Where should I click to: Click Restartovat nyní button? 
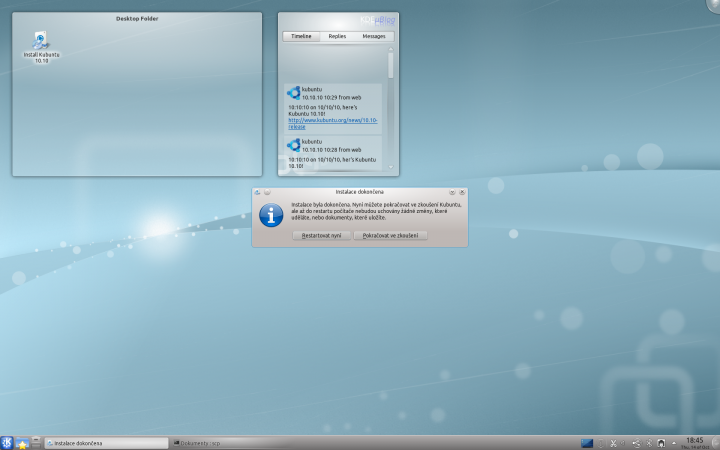(x=321, y=236)
